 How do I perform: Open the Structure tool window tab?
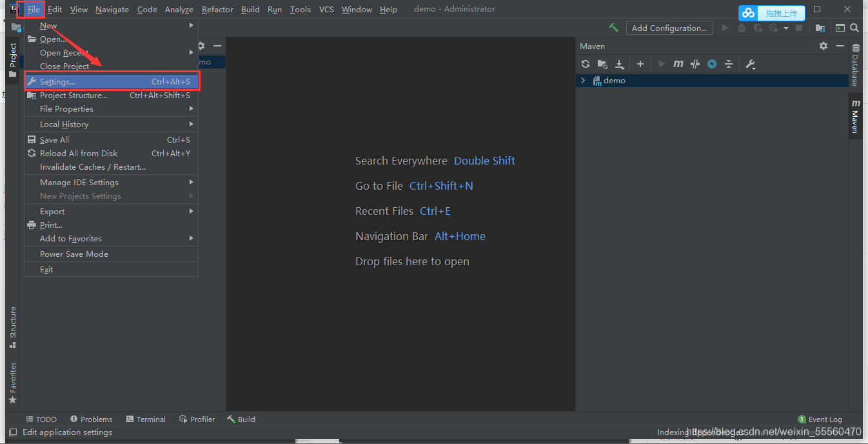pyautogui.click(x=13, y=327)
